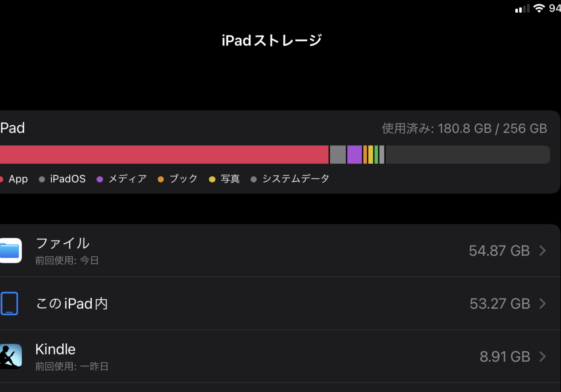Image resolution: width=561 pixels, height=392 pixels.
Task: Click the purple media bar segment
Action: click(x=354, y=155)
